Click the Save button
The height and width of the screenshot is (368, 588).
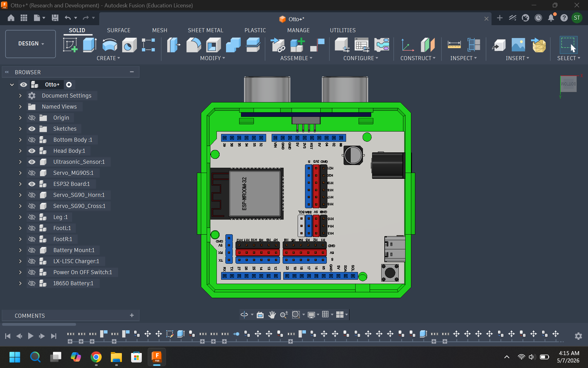(x=55, y=18)
